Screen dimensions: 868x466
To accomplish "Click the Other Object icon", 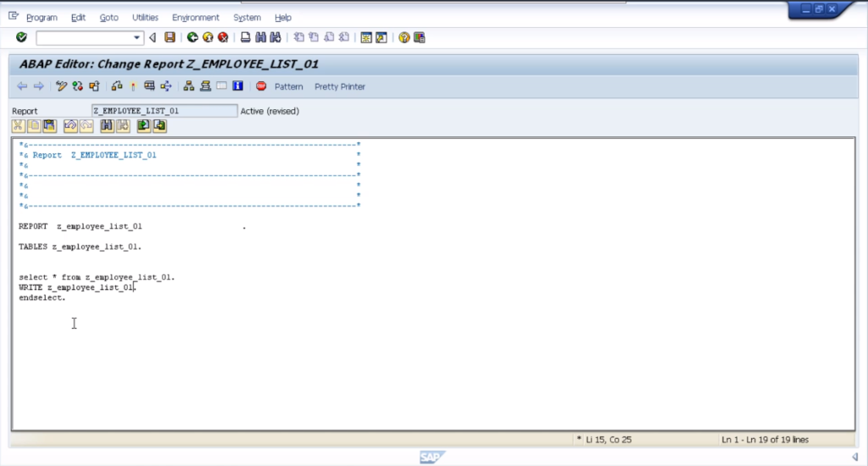I will (94, 86).
